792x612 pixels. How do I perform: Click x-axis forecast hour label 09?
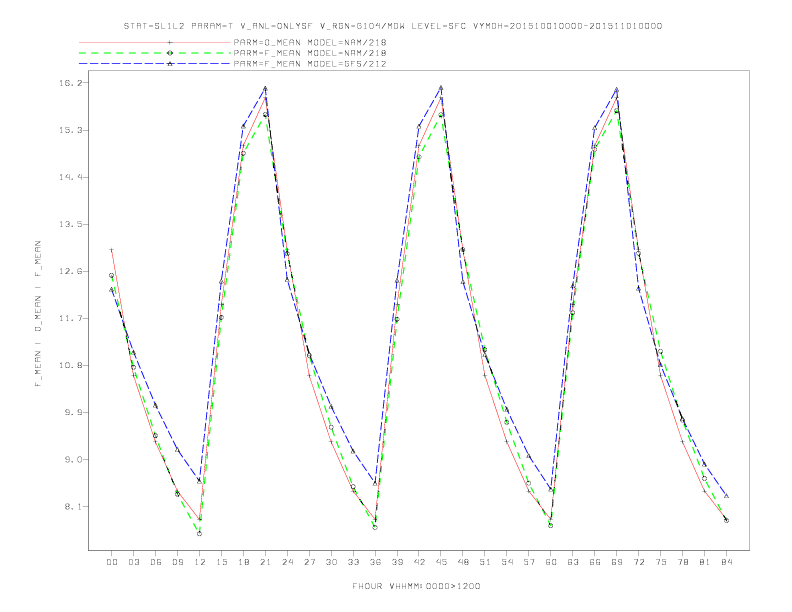pyautogui.click(x=177, y=562)
